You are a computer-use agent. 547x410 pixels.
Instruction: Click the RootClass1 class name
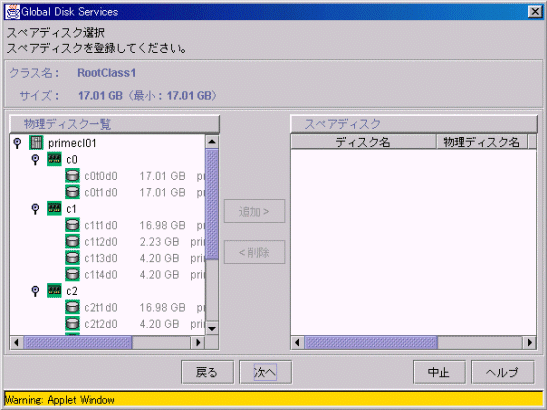(107, 73)
